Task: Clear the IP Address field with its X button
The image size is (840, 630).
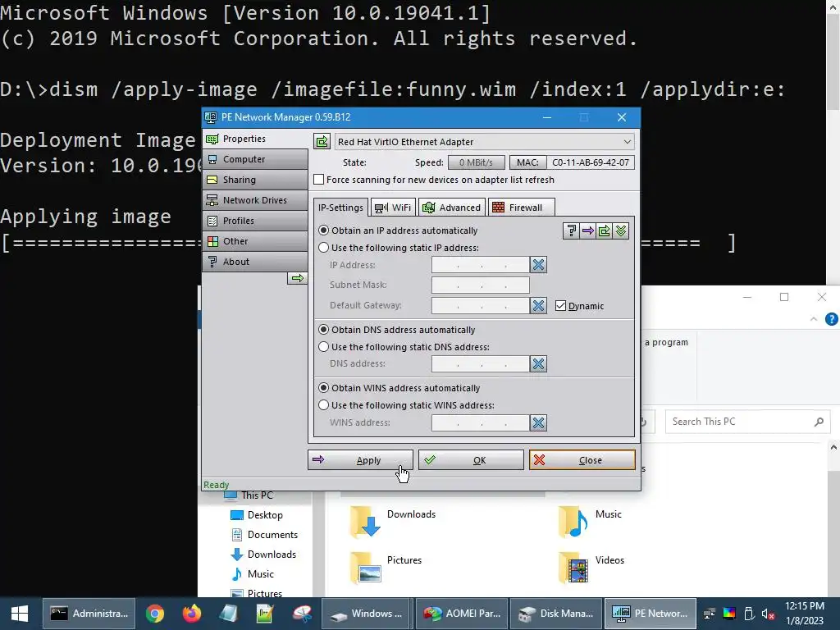Action: coord(538,265)
